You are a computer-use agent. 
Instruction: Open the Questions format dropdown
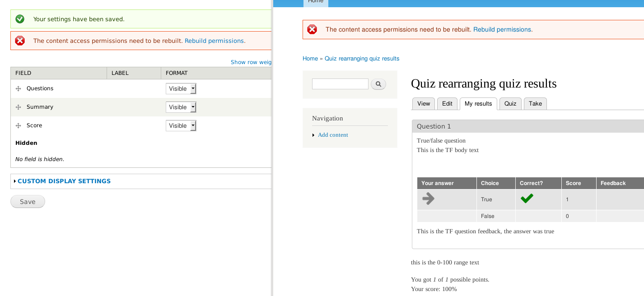click(x=181, y=88)
